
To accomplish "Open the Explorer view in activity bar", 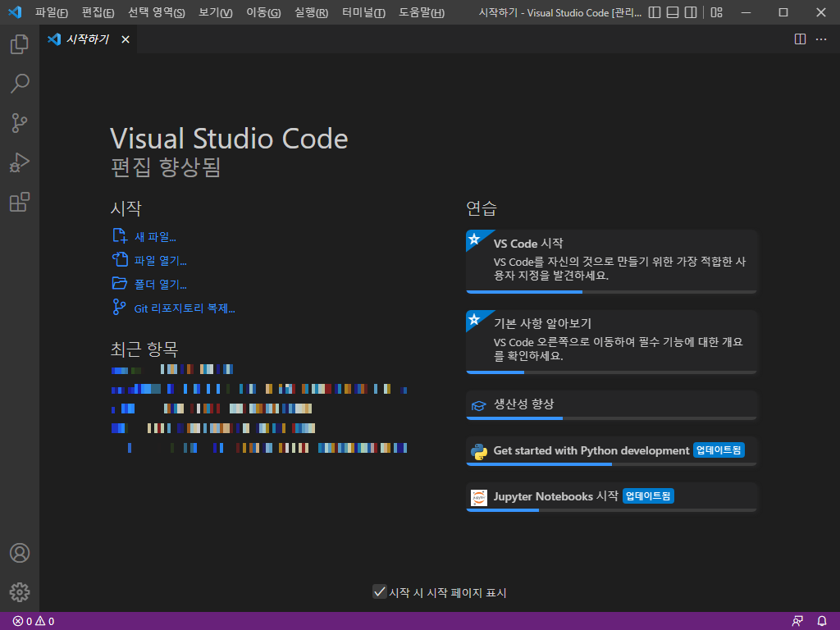I will (20, 44).
